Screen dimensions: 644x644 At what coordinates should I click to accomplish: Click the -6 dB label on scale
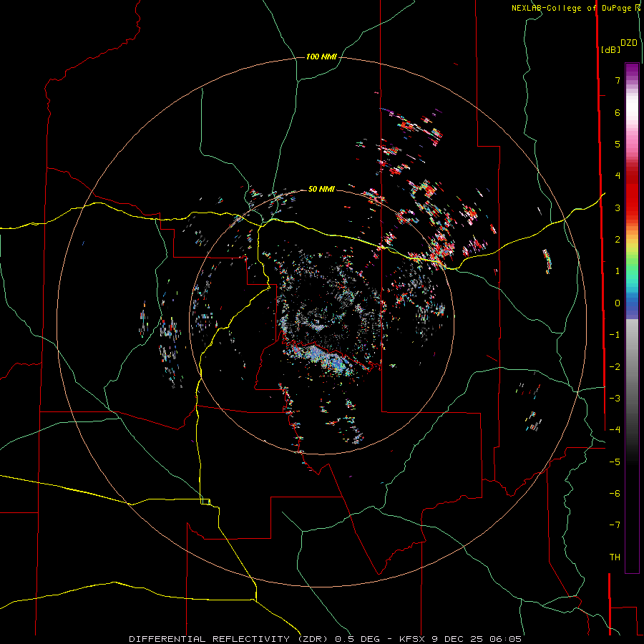point(615,494)
